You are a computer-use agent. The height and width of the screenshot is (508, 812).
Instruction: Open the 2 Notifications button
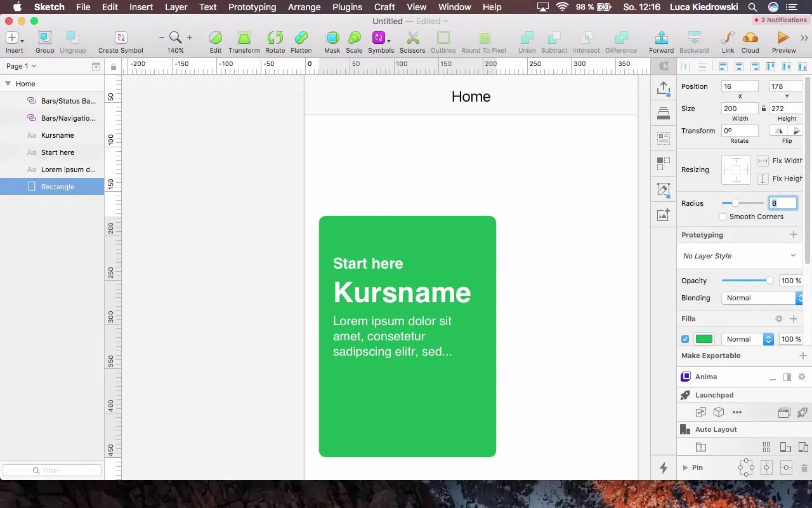[780, 20]
